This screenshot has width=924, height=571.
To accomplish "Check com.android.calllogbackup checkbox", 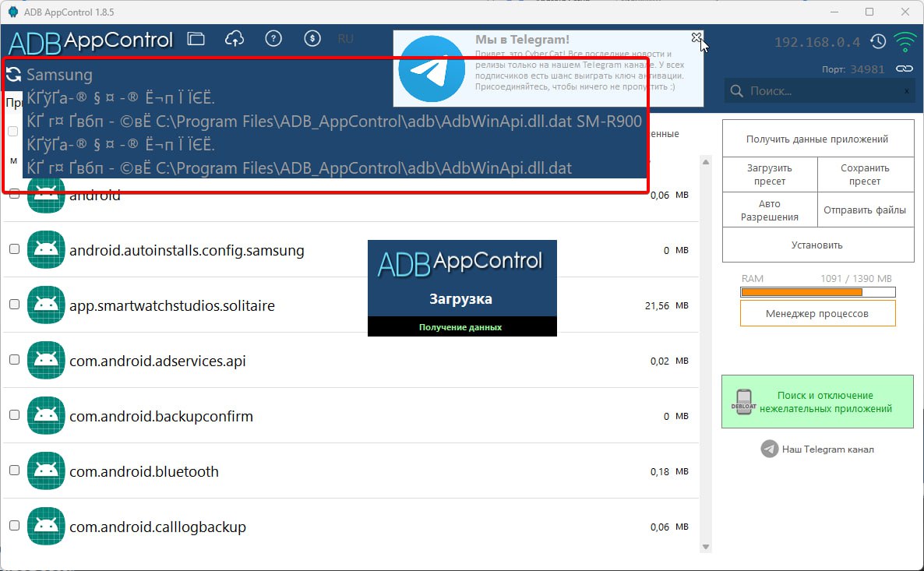I will tap(14, 527).
